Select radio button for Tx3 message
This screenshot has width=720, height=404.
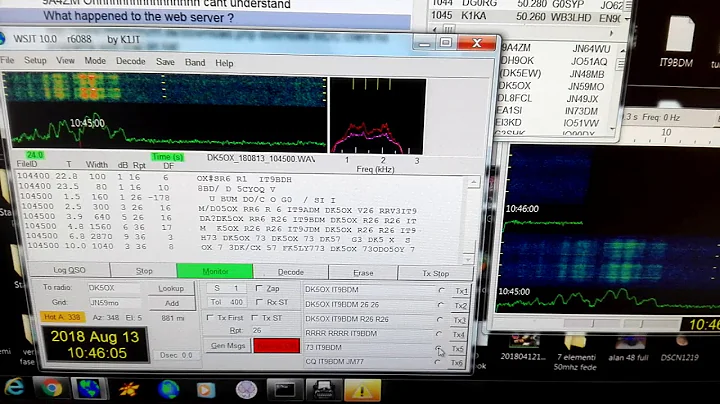[440, 320]
